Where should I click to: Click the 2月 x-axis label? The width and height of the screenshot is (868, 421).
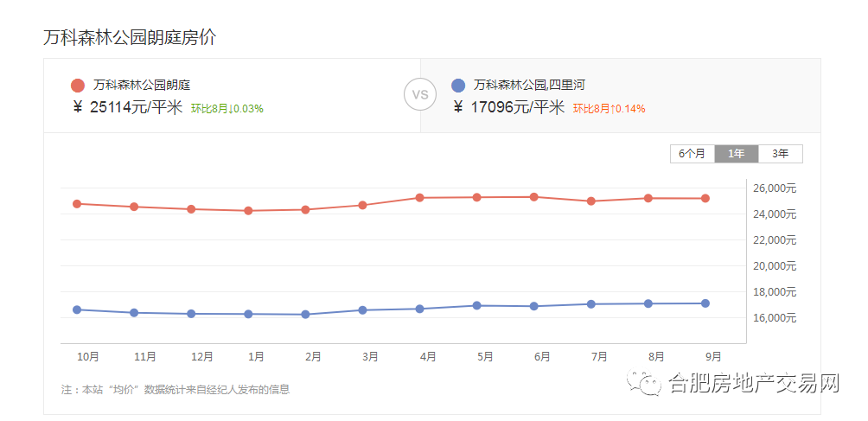pos(313,357)
